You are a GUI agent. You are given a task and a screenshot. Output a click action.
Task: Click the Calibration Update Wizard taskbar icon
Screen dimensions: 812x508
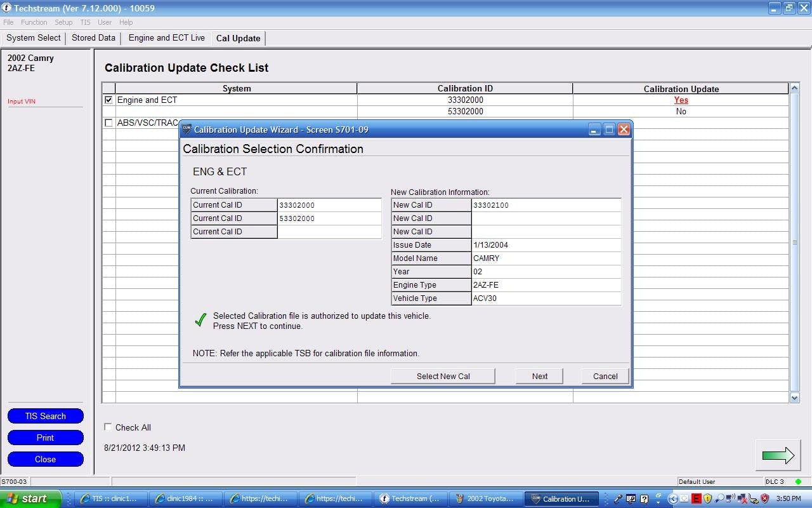(x=561, y=498)
